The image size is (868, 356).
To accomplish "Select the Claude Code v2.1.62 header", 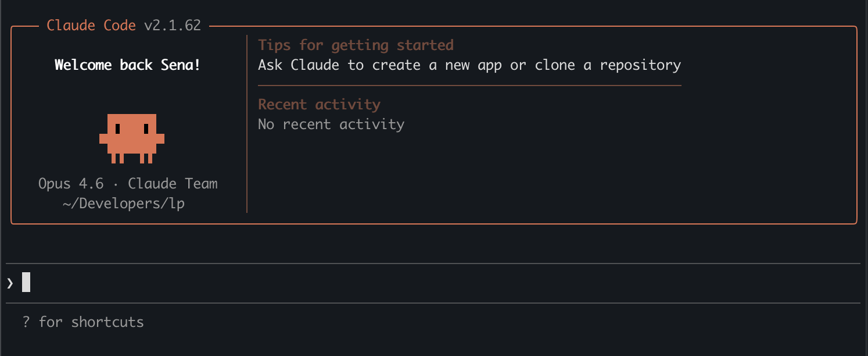I will [x=124, y=25].
